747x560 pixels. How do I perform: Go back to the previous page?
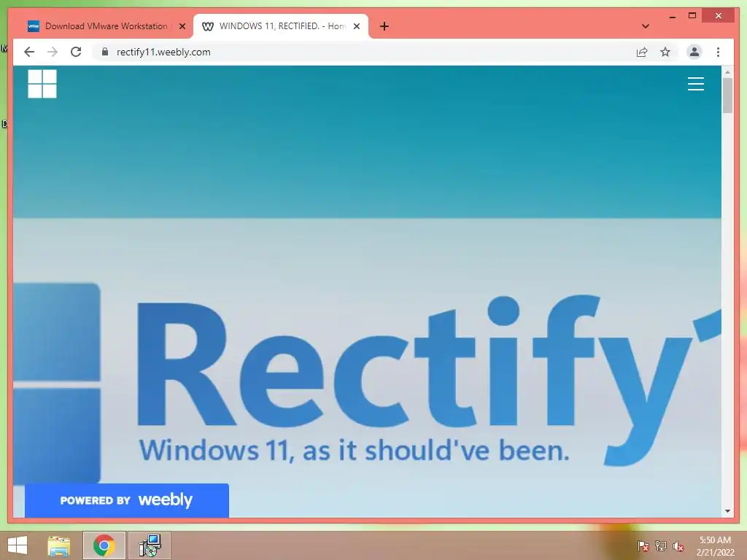click(29, 52)
